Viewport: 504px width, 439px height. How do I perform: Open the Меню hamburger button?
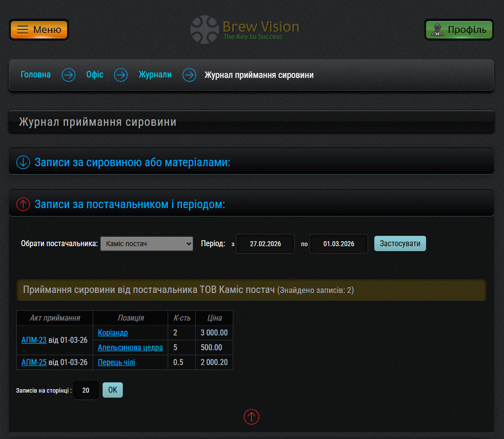coord(39,30)
